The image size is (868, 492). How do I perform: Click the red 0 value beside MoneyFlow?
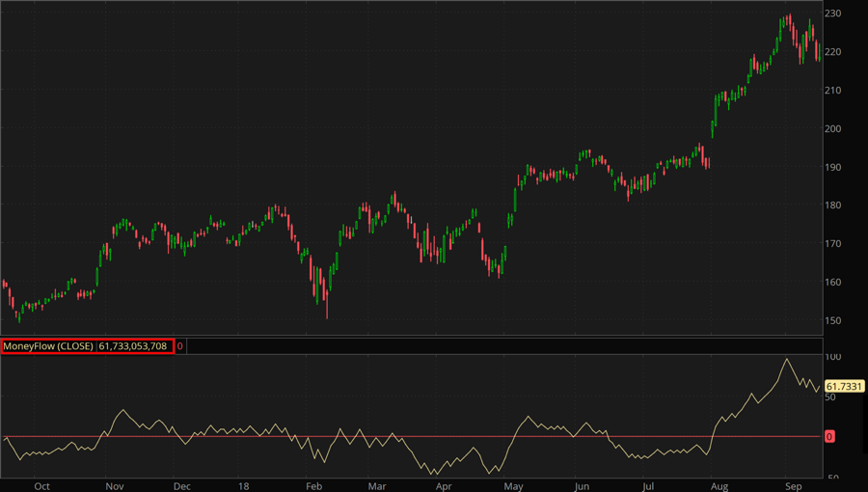[180, 346]
